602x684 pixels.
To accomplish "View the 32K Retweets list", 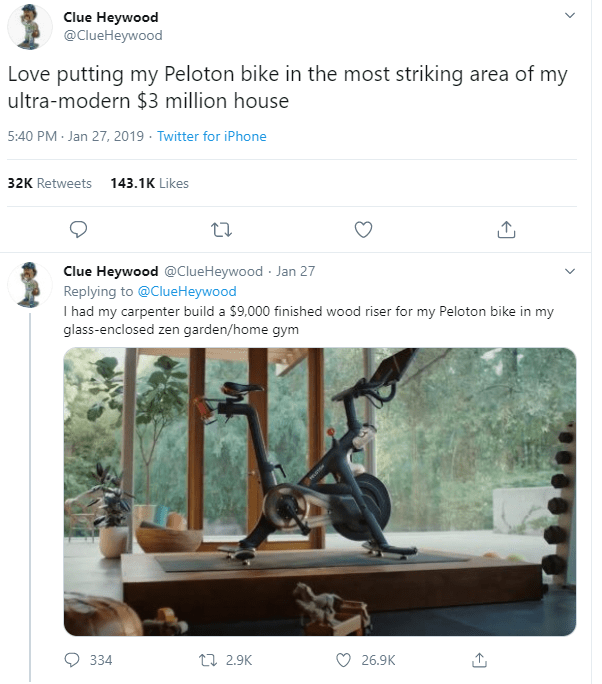I will tap(50, 183).
